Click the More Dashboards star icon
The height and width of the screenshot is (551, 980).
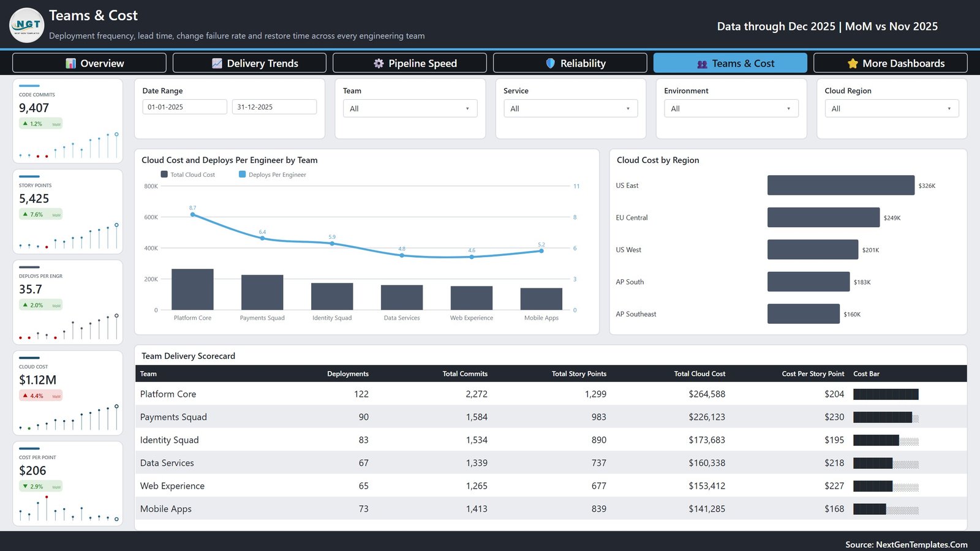coord(853,63)
